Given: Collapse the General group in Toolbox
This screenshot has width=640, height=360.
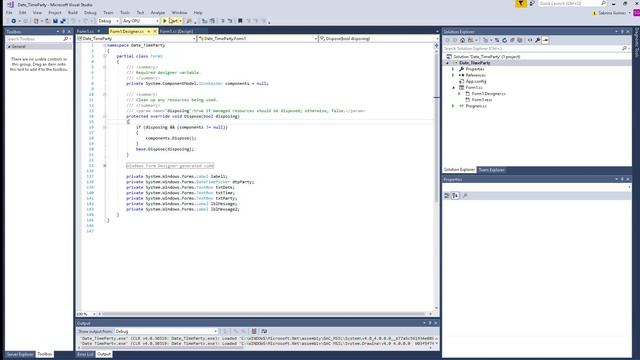Looking at the screenshot, I should tap(9, 47).
